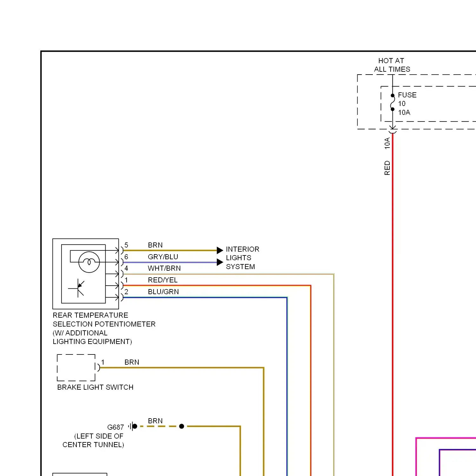Click the vertical 10A label on the red wire
Screen dimensions: 476x476
point(387,143)
